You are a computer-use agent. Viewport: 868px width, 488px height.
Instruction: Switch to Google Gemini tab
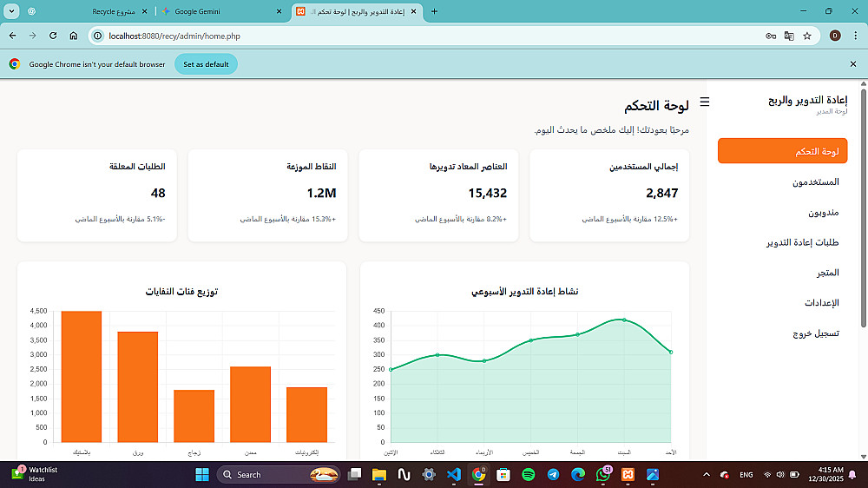[197, 11]
